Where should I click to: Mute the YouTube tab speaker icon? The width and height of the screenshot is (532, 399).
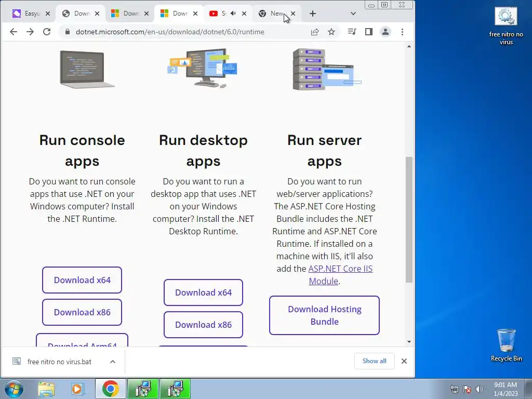[233, 14]
